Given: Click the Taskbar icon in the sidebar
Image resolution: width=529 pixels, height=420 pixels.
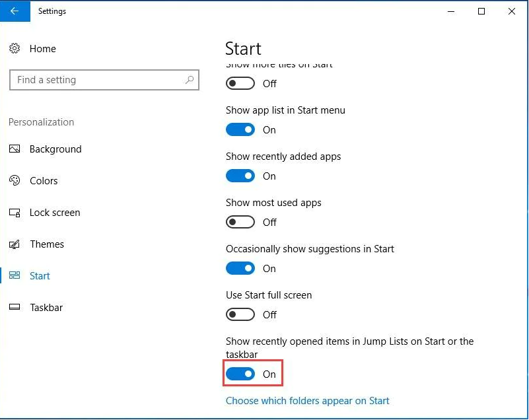Looking at the screenshot, I should click(x=15, y=308).
